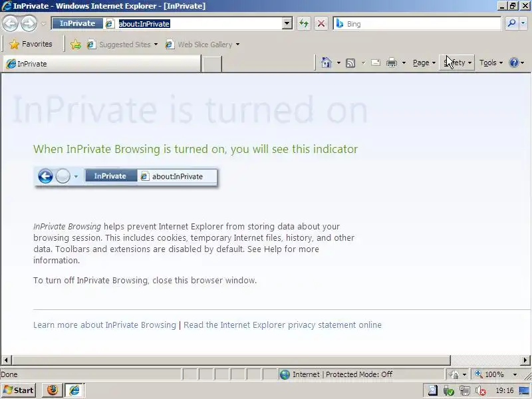This screenshot has height=399, width=532.
Task: Click the horizontal scrollbar left arrow
Action: coord(6,360)
